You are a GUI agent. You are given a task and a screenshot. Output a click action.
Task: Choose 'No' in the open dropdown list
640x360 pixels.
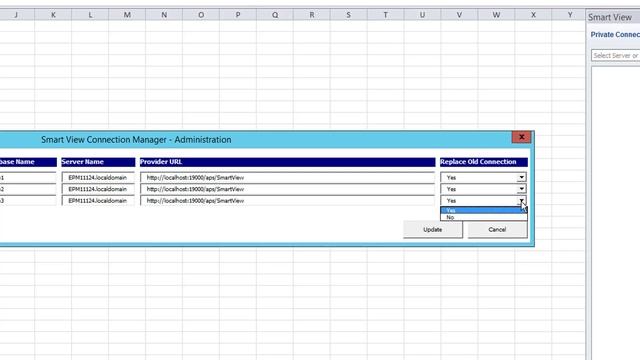pos(483,218)
